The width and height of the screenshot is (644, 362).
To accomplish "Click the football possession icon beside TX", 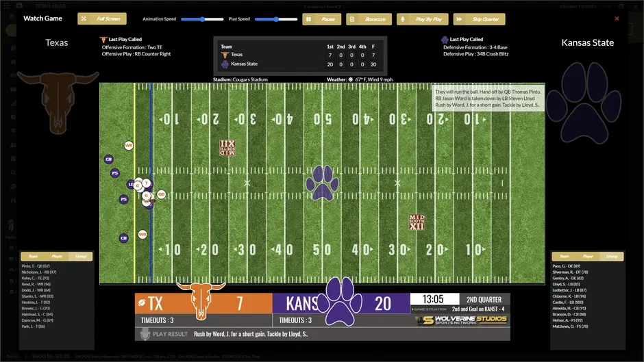I will pos(142,303).
